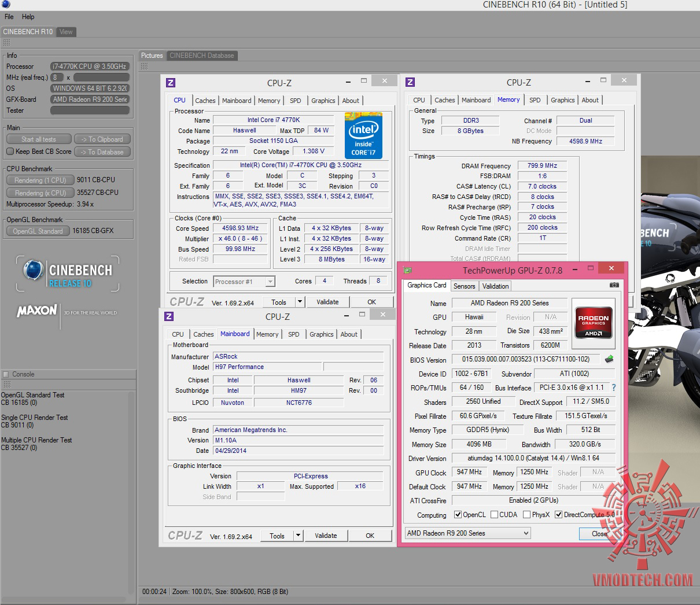Click the GPU-Z title bar app icon
The image size is (700, 605).
pyautogui.click(x=407, y=270)
